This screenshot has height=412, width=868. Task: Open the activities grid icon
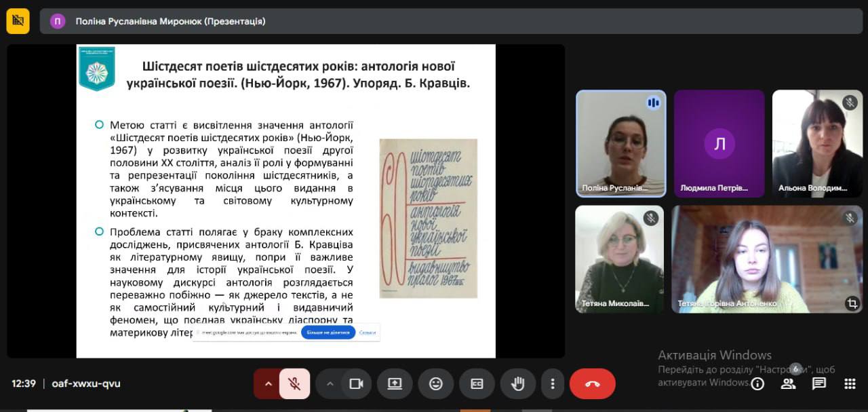850,383
